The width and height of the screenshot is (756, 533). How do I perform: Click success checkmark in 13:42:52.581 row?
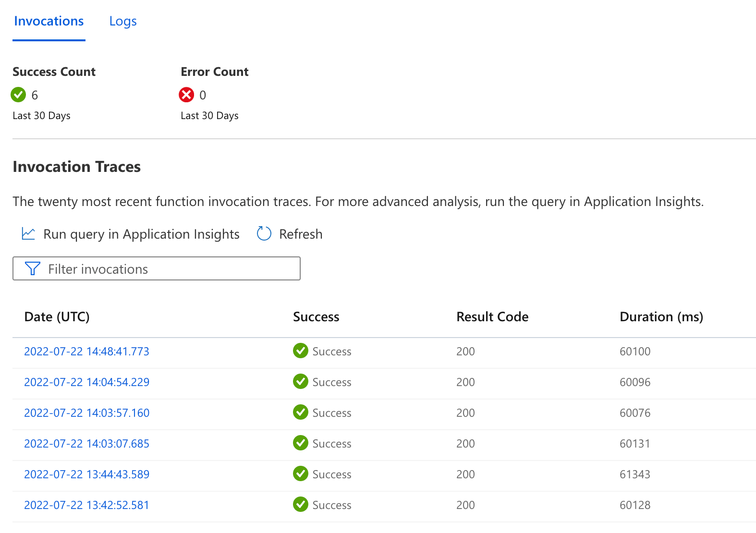click(301, 505)
